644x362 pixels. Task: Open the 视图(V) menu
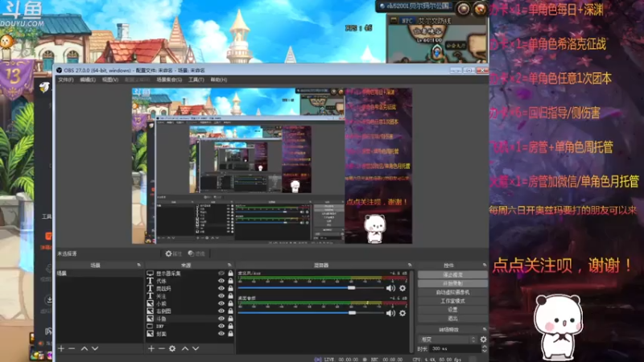(110, 80)
